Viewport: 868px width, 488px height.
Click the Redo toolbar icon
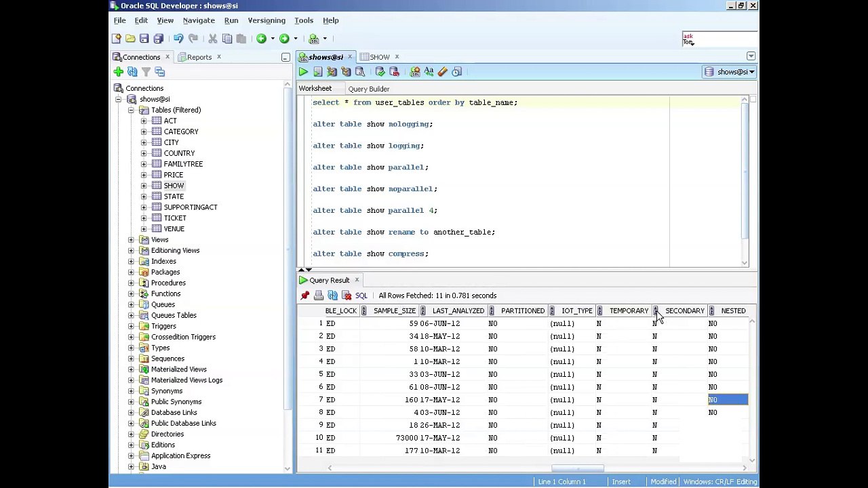[x=193, y=39]
